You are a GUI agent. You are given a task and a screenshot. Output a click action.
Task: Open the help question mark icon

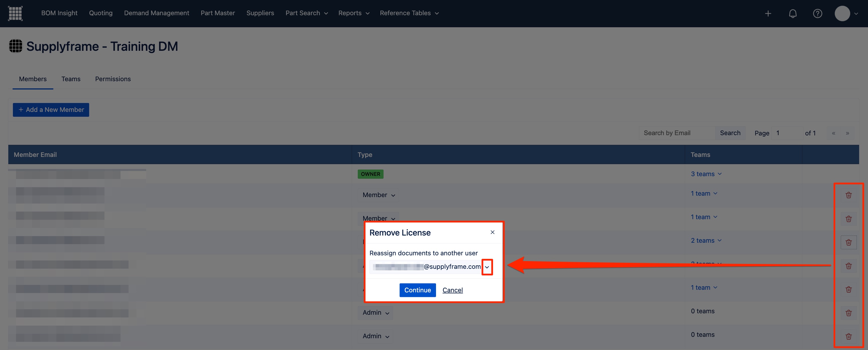pyautogui.click(x=818, y=13)
